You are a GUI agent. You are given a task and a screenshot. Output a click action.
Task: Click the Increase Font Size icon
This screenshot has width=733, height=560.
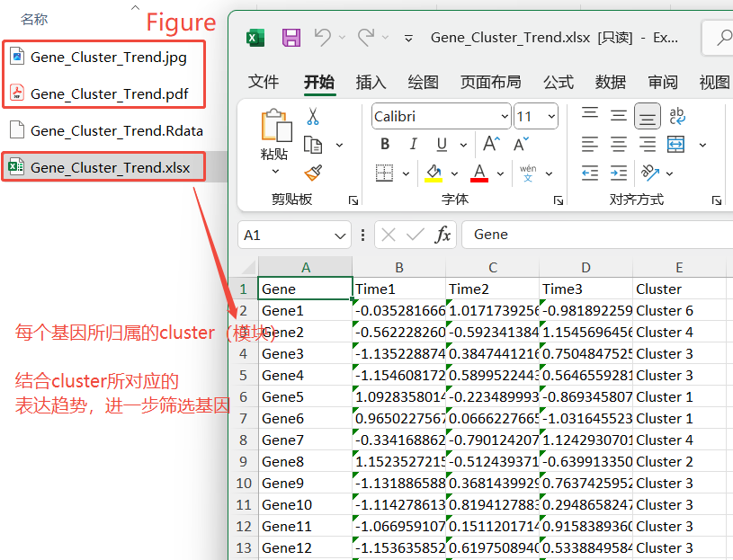(491, 144)
